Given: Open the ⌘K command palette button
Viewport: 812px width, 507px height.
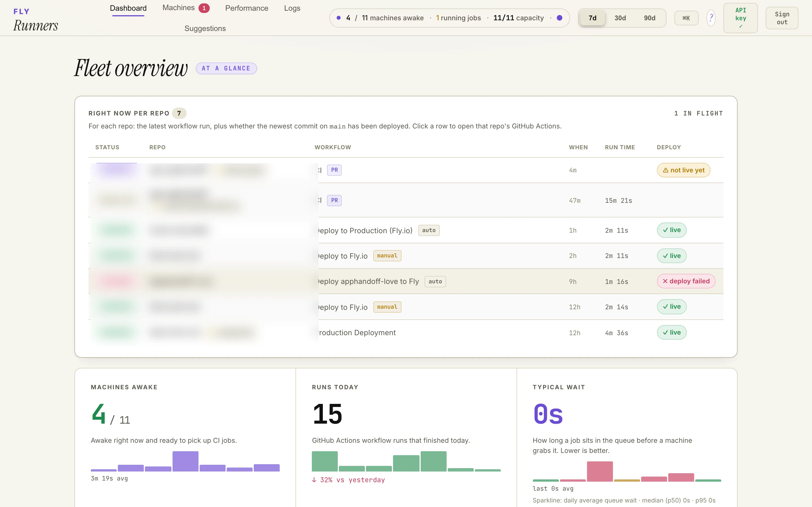Looking at the screenshot, I should click(686, 18).
